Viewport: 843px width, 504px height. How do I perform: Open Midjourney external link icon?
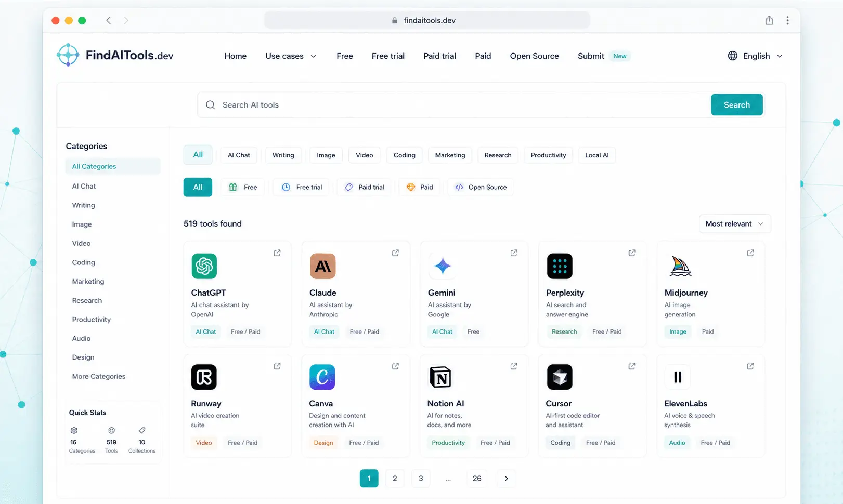(x=750, y=253)
